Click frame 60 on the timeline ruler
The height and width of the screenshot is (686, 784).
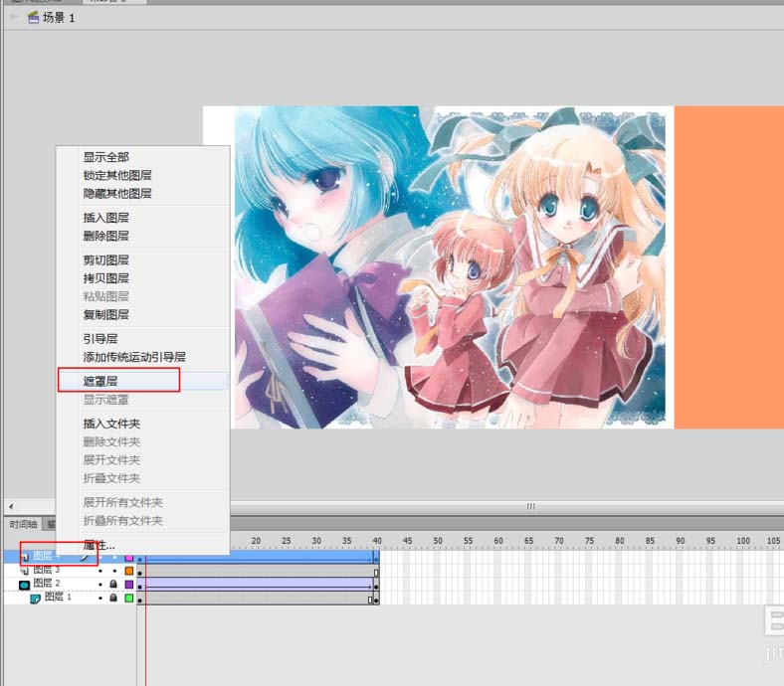[x=498, y=541]
